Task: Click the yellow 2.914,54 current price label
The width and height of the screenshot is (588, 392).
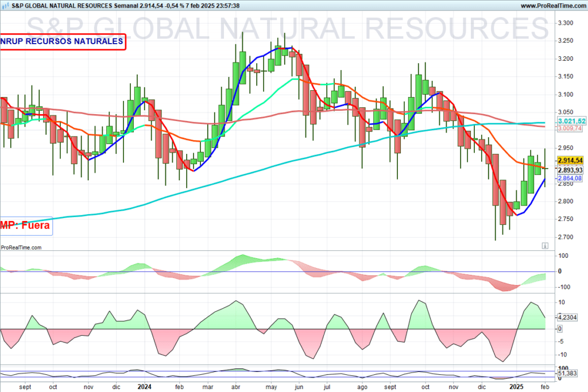Action: pyautogui.click(x=570, y=160)
